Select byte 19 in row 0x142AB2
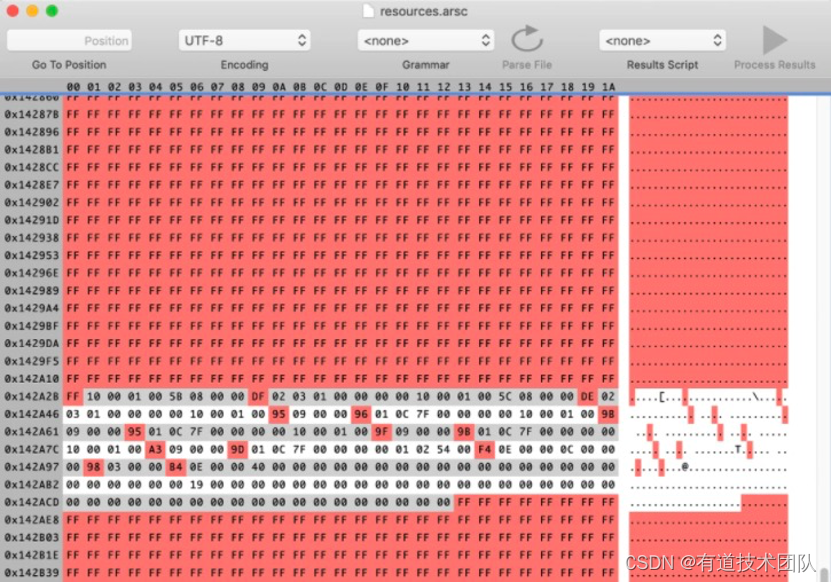This screenshot has height=582, width=832. pyautogui.click(x=197, y=485)
